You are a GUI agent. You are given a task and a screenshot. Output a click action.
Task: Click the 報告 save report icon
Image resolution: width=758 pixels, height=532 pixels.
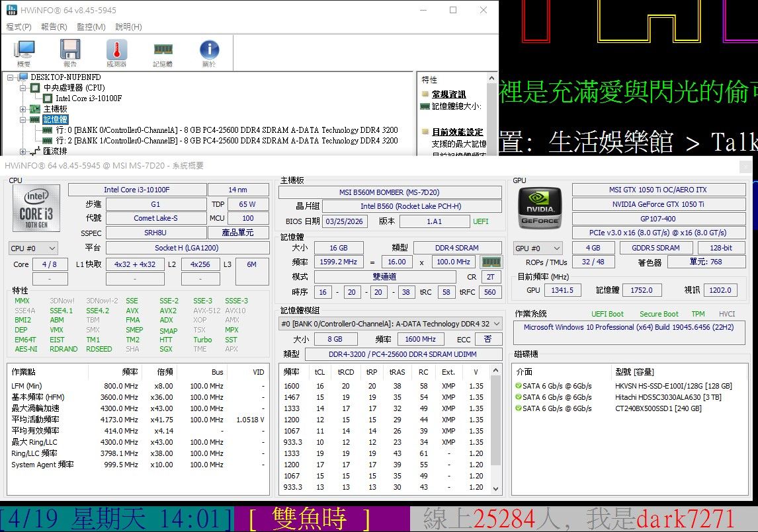tap(70, 53)
